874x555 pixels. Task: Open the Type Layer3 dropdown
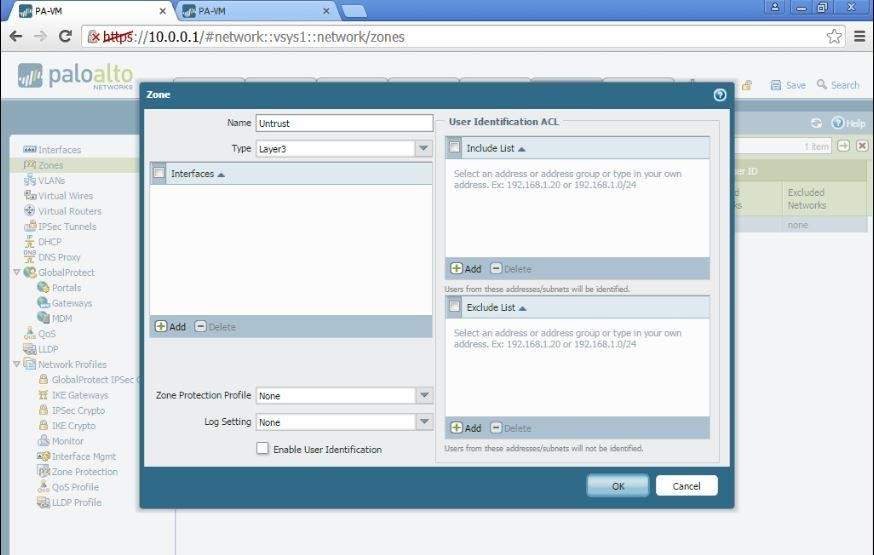point(423,148)
